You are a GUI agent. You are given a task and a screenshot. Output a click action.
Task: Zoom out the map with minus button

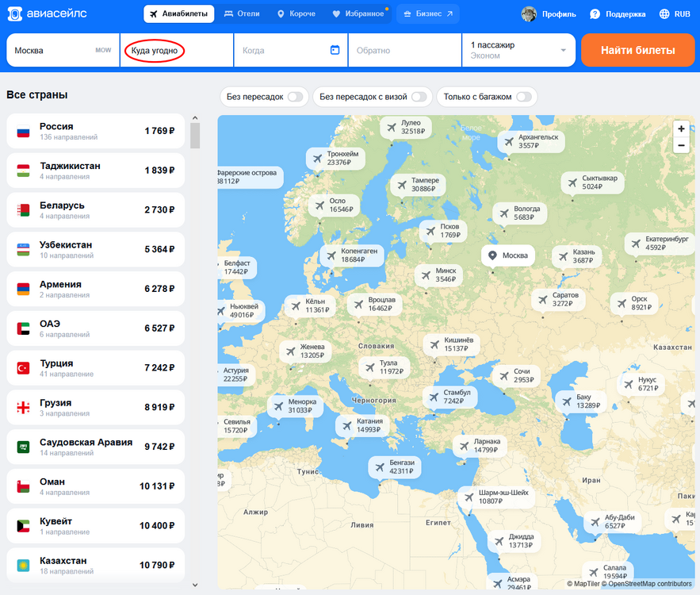click(x=681, y=145)
